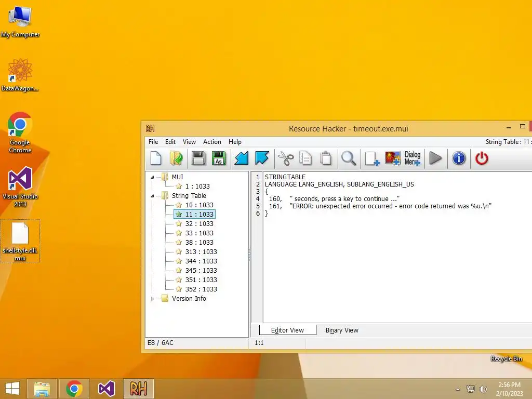
Task: Click the blue down-left arrow import icon
Action: (x=241, y=158)
